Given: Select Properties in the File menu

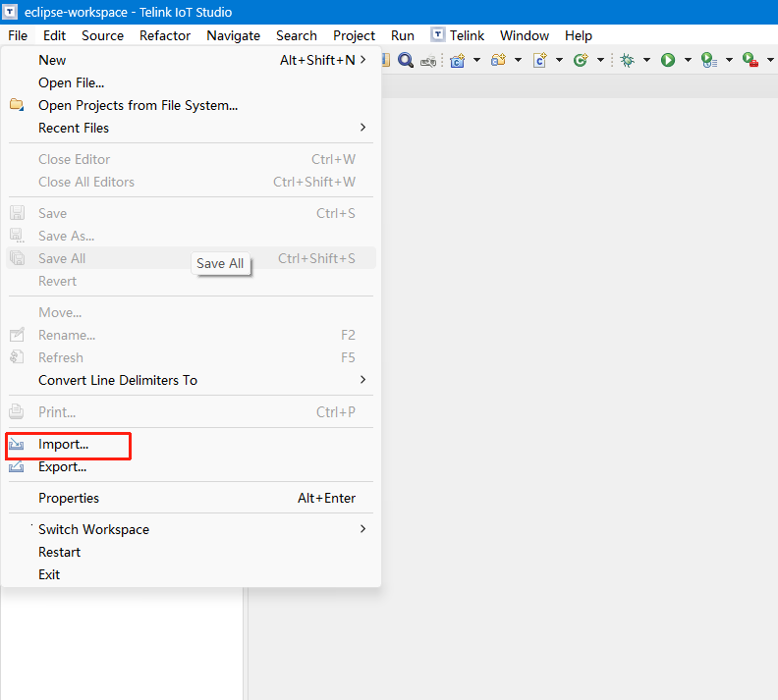Looking at the screenshot, I should [69, 498].
